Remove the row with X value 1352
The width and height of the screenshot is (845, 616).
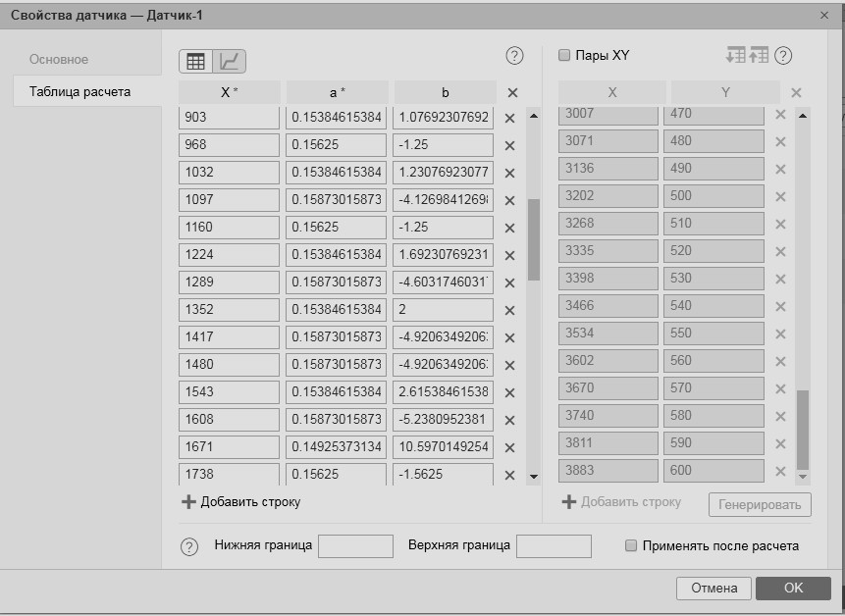(x=509, y=311)
